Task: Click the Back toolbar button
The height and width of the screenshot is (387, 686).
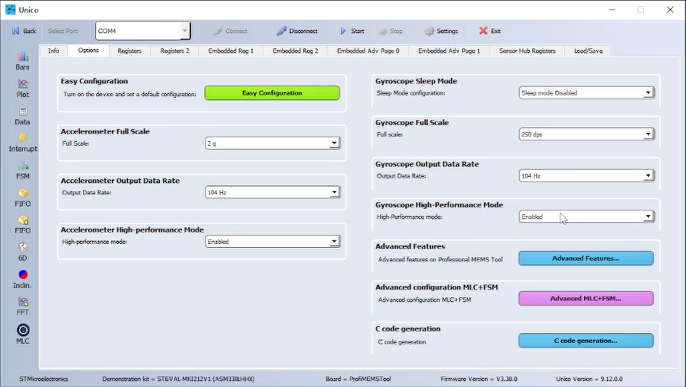Action: click(24, 31)
